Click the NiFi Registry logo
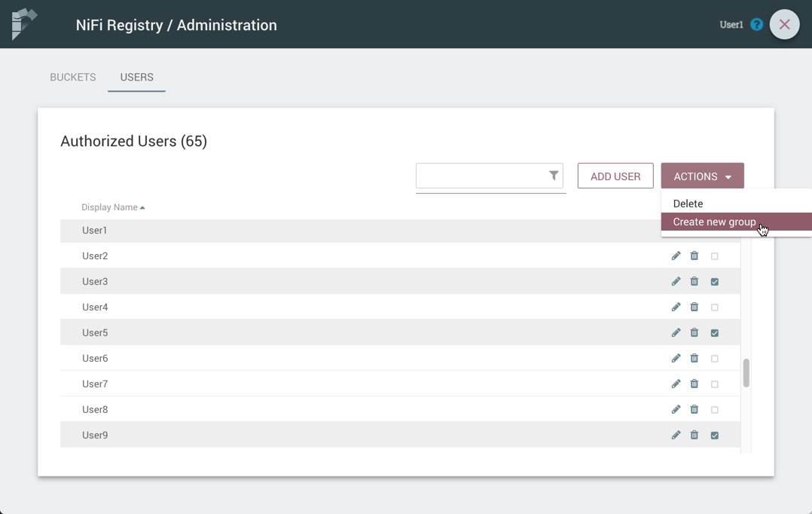 coord(24,24)
